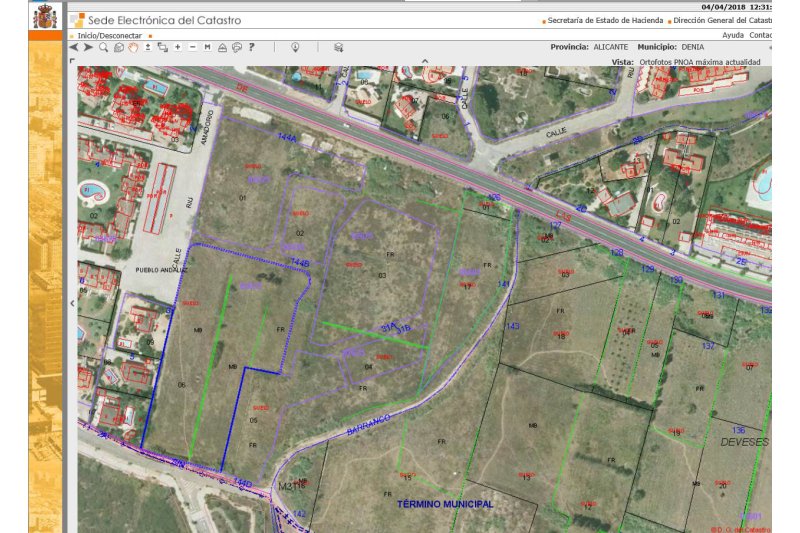Open Secretaría de Estado de Hacienda link
800x533 pixels.
pyautogui.click(x=606, y=20)
